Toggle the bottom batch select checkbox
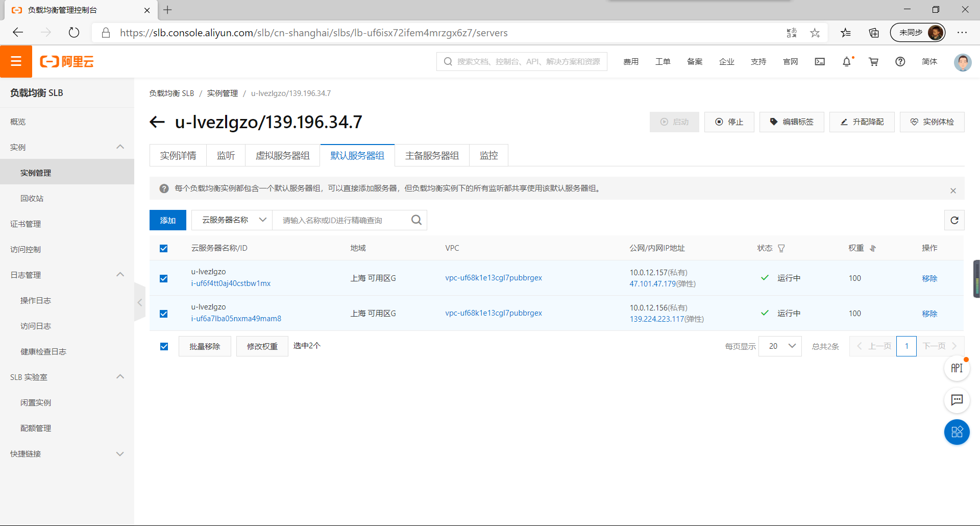The height and width of the screenshot is (526, 980). point(164,346)
